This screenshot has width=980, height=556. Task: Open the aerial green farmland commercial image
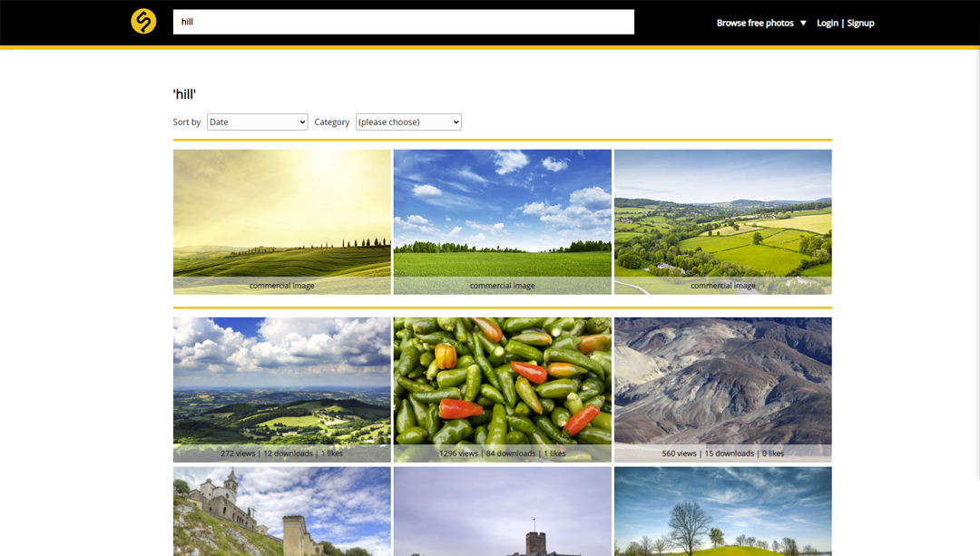coord(723,222)
